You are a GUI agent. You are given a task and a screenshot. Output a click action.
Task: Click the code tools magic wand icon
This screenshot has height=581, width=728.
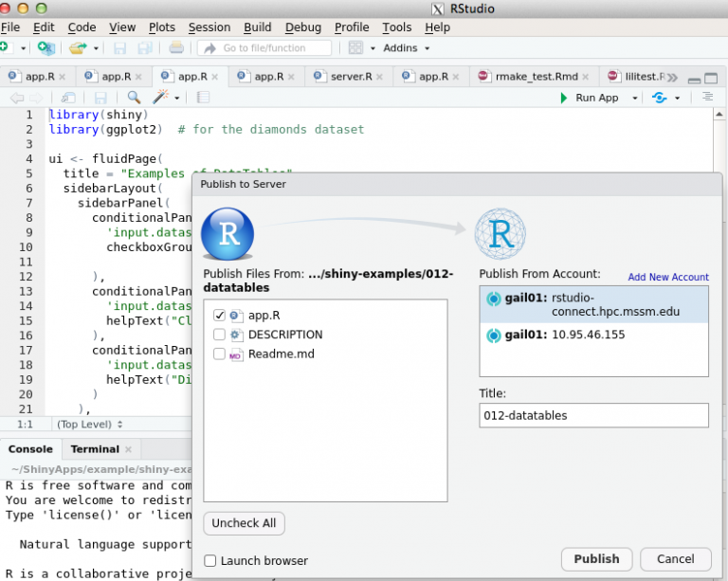pyautogui.click(x=160, y=98)
